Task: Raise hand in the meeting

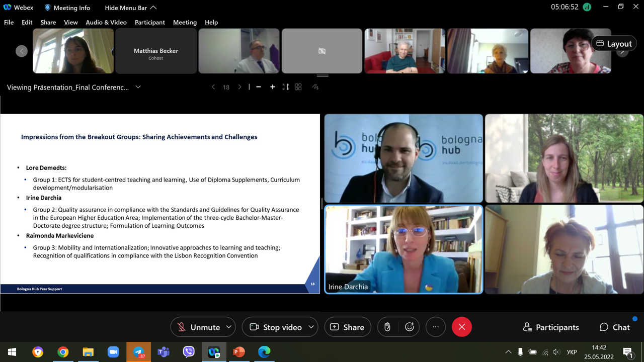Action: pos(387,327)
